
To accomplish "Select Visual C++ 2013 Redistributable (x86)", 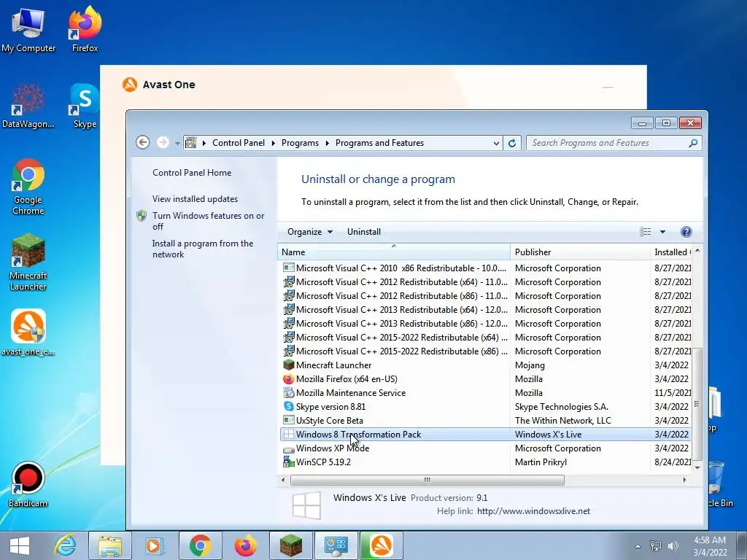I will pos(485,323).
